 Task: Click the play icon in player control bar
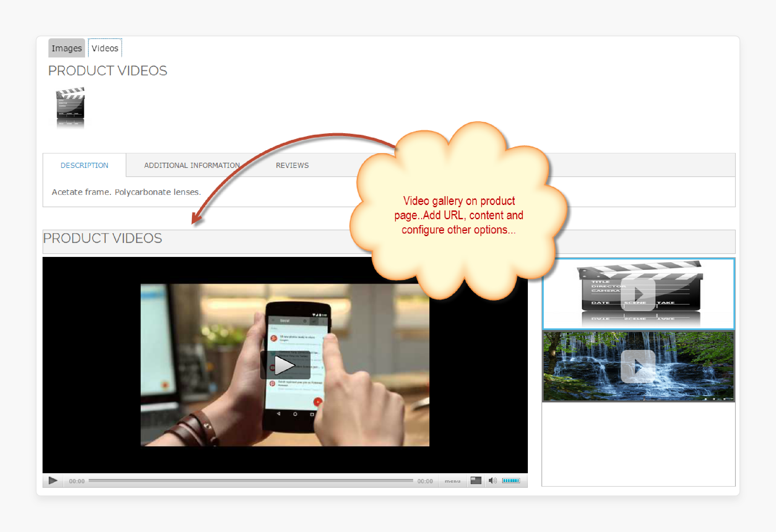(53, 481)
